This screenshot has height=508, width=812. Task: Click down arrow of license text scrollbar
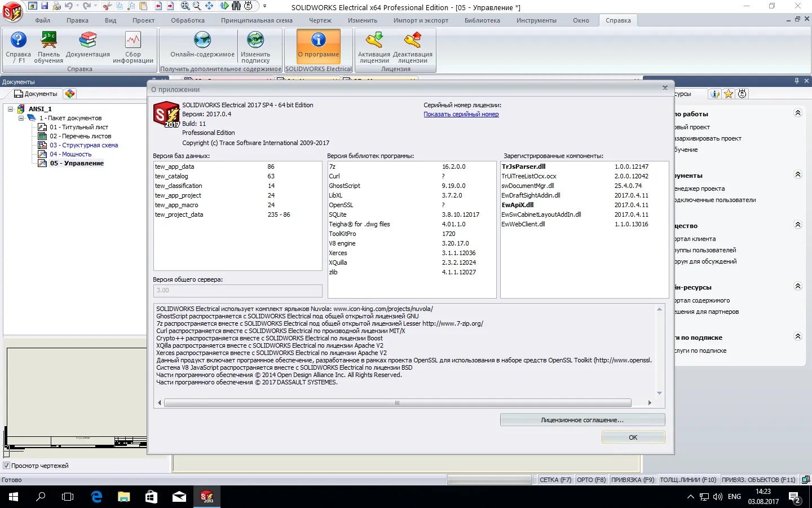coord(659,393)
